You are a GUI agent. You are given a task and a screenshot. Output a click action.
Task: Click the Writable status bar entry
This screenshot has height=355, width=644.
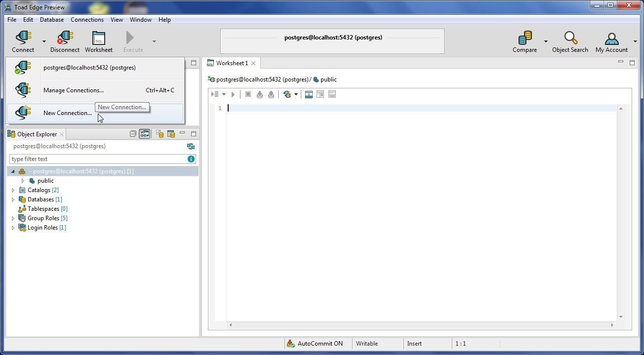click(x=367, y=344)
